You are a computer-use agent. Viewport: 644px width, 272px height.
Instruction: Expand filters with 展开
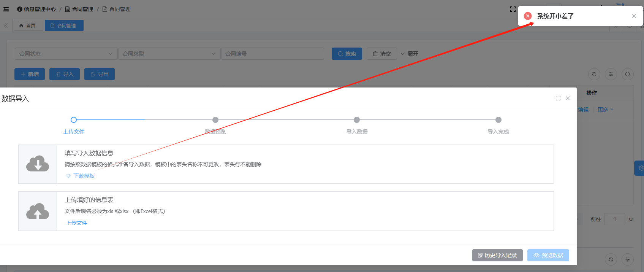point(409,54)
